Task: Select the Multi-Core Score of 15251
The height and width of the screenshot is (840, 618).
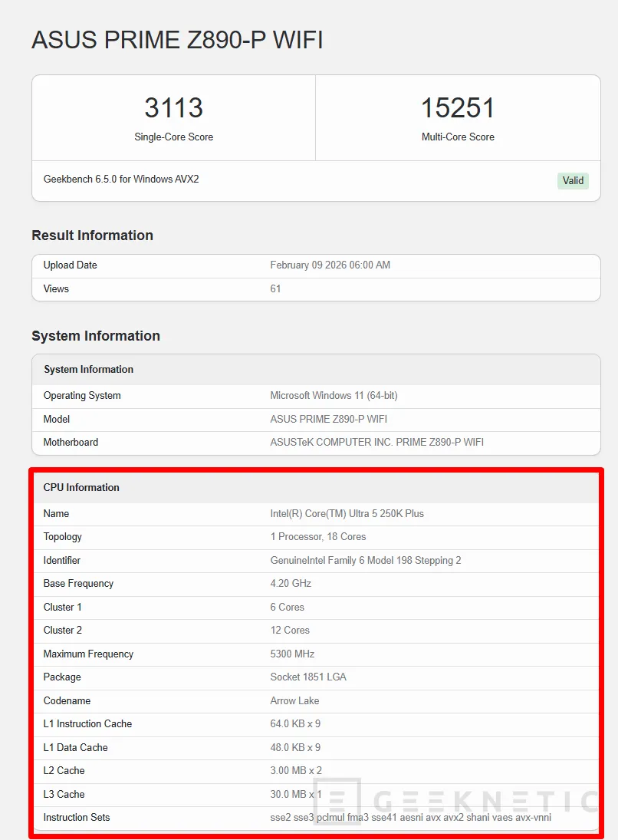Action: point(458,107)
